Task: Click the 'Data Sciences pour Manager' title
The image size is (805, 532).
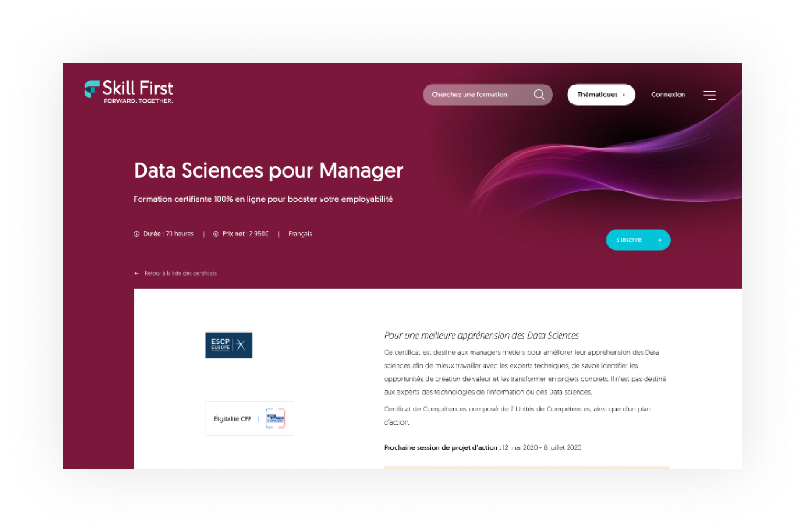Action: point(268,170)
